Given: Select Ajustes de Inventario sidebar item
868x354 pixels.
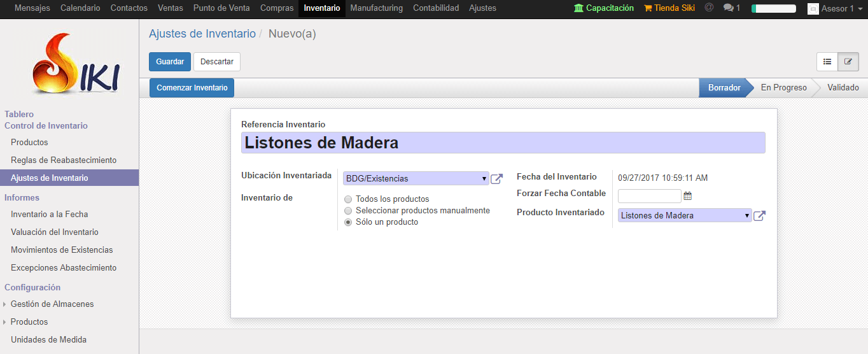Looking at the screenshot, I should tap(69, 178).
